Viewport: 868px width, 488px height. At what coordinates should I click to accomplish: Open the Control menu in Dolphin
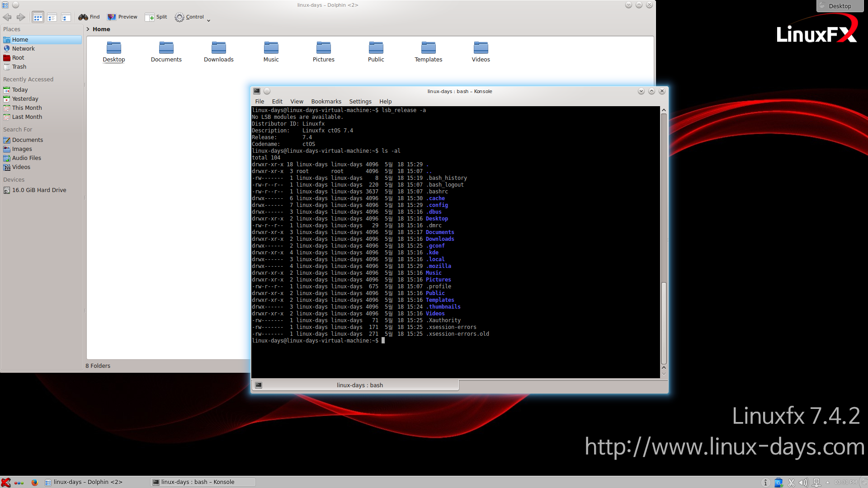tap(193, 17)
